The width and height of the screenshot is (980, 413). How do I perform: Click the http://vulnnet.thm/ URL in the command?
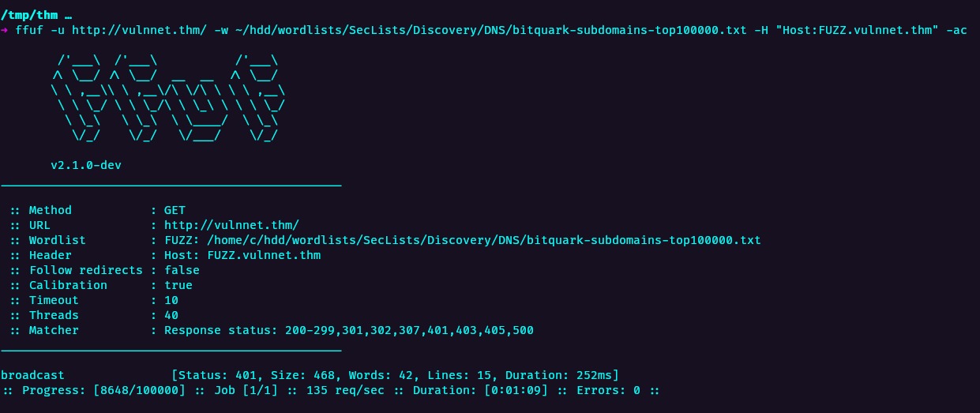[139, 30]
